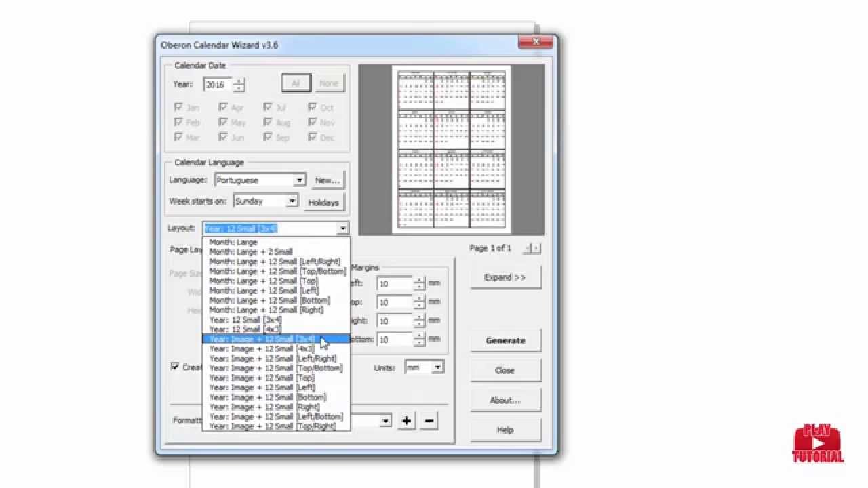868x488 pixels.
Task: Toggle the Mar month checkbox
Action: (178, 137)
